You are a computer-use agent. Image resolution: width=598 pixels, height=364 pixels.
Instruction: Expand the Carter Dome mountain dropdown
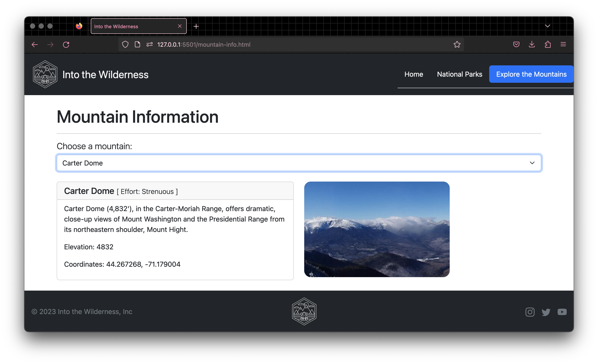click(x=299, y=163)
